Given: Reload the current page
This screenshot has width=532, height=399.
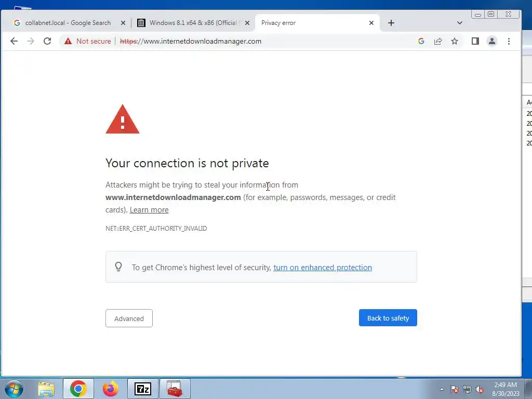Looking at the screenshot, I should click(x=47, y=41).
